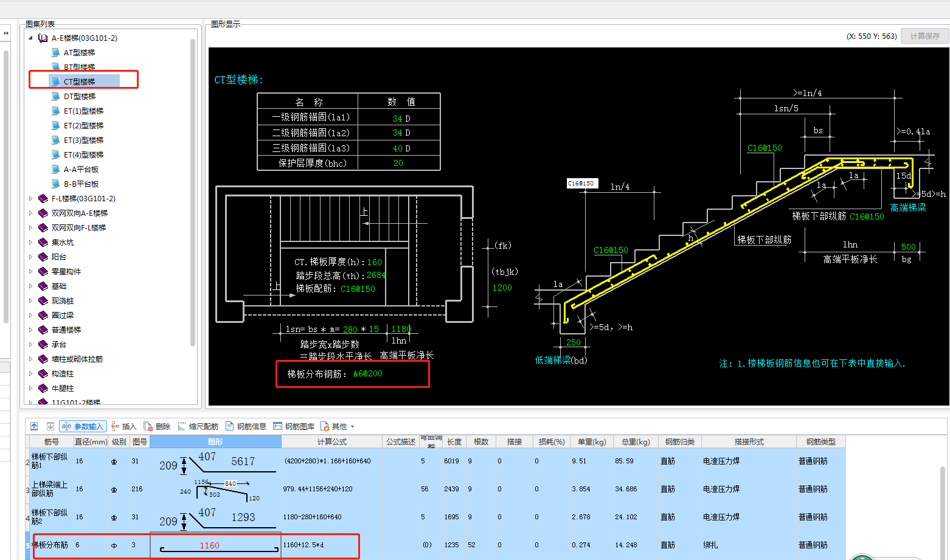Screen dimensions: 950x560
Task: Open 钢筋图库 from the toolbar
Action: [x=294, y=426]
